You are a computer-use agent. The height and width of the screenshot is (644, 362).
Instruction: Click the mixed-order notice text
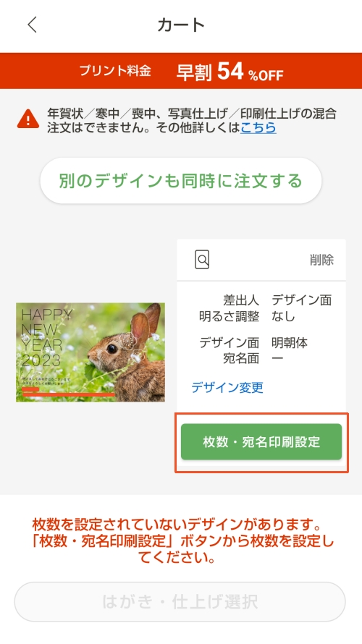tap(192, 120)
